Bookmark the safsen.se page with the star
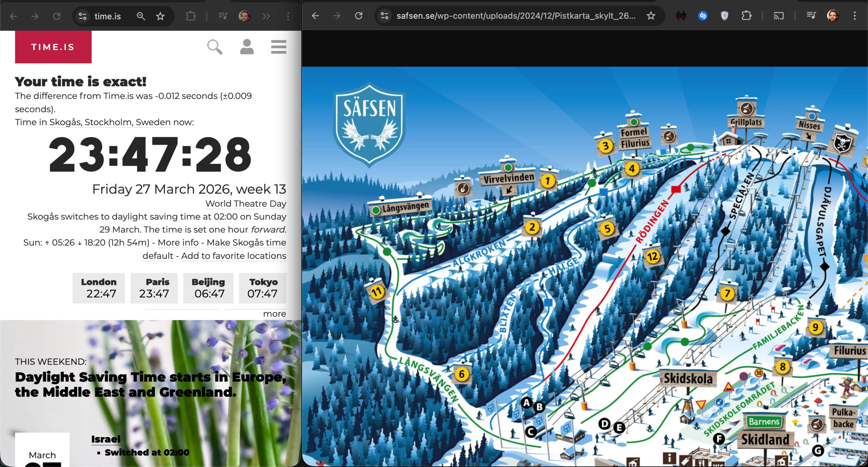868x467 pixels. click(x=651, y=16)
